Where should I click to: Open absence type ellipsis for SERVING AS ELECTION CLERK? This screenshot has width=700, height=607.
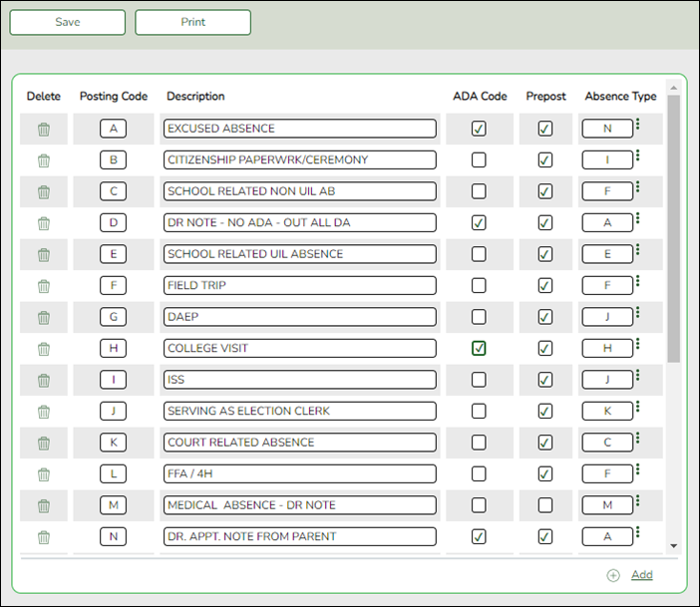click(637, 406)
